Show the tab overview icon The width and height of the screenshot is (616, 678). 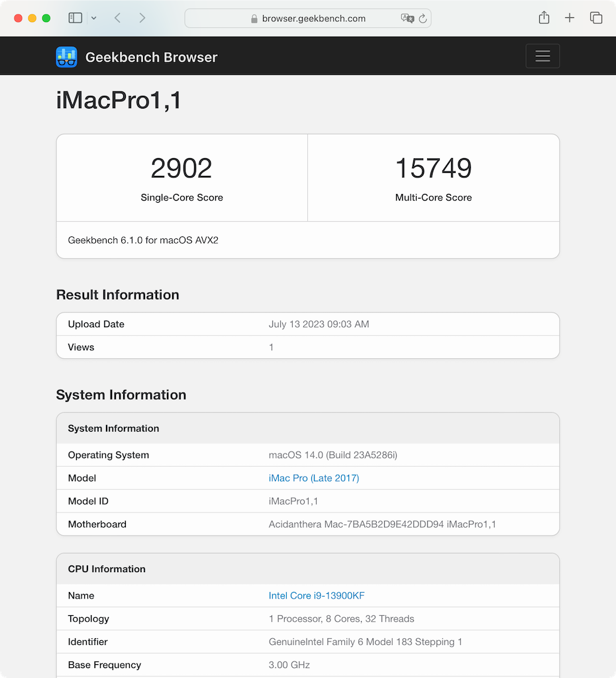(596, 18)
